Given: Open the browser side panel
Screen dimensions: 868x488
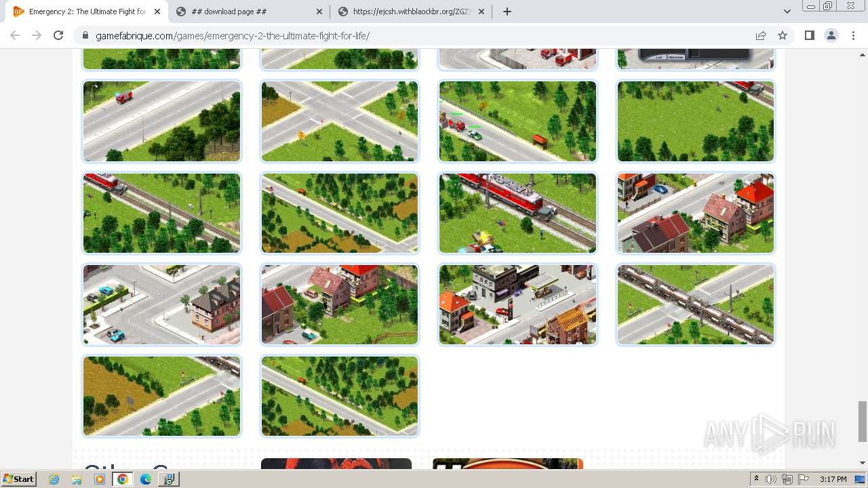Looking at the screenshot, I should [809, 35].
